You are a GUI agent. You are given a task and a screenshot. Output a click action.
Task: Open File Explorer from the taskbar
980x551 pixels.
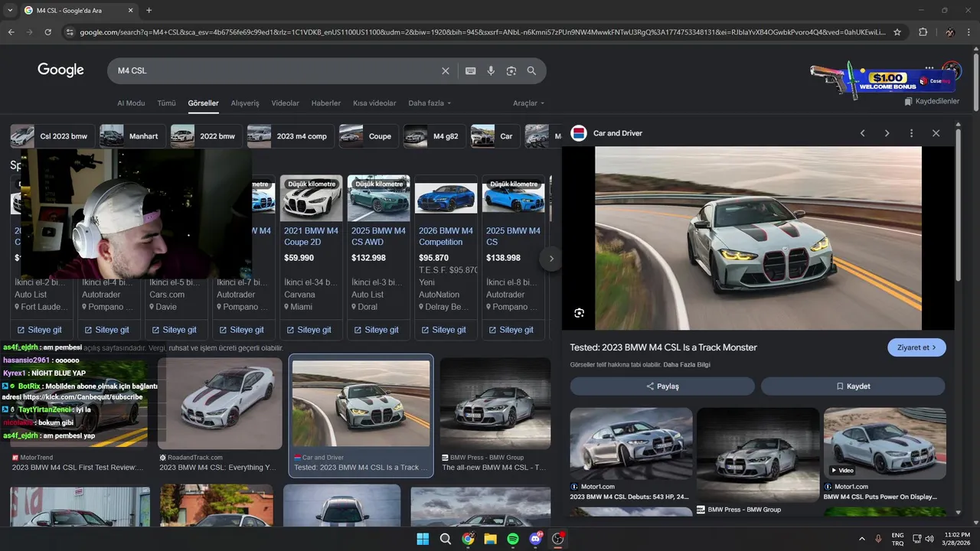tap(490, 539)
